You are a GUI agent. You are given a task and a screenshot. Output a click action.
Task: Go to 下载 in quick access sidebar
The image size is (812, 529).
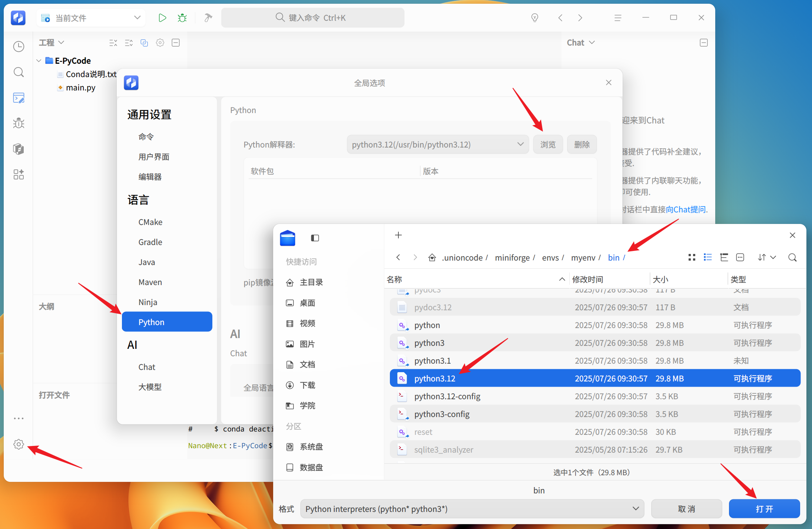coord(307,385)
